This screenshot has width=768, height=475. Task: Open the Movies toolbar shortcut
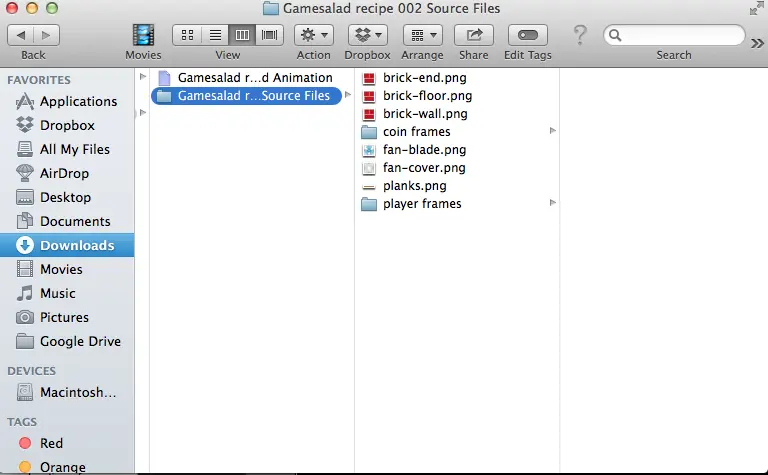(143, 35)
